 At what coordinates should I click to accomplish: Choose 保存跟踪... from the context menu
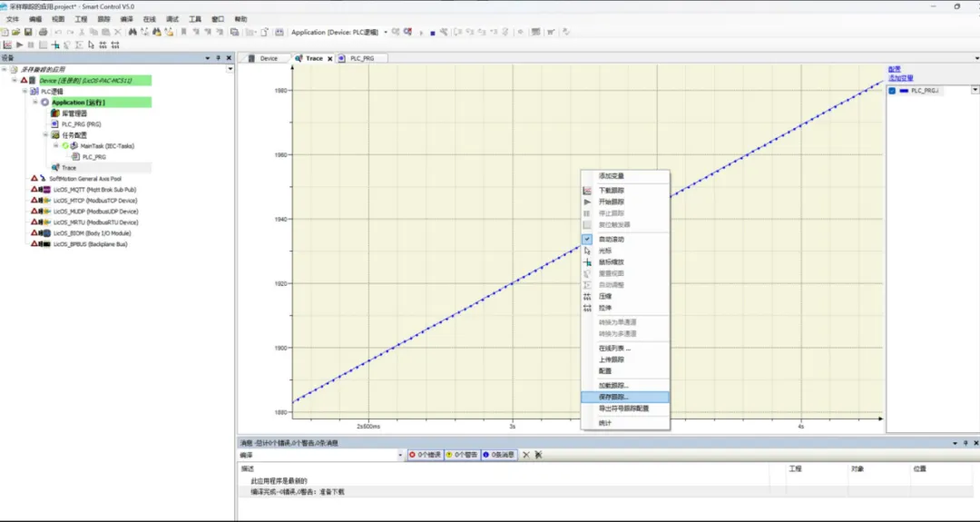(613, 397)
